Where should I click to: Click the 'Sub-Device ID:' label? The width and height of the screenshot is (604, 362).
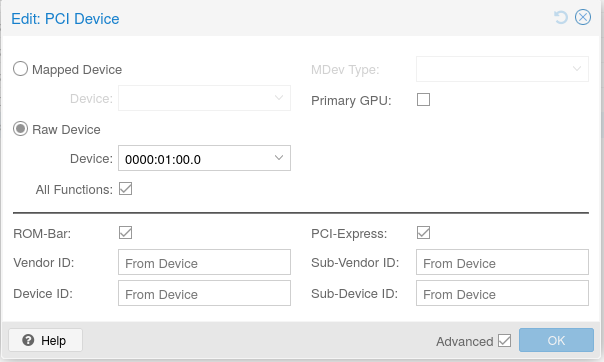[x=354, y=294]
